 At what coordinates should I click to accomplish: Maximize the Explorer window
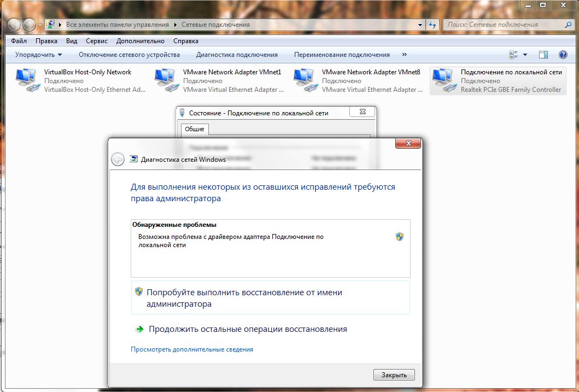click(543, 5)
